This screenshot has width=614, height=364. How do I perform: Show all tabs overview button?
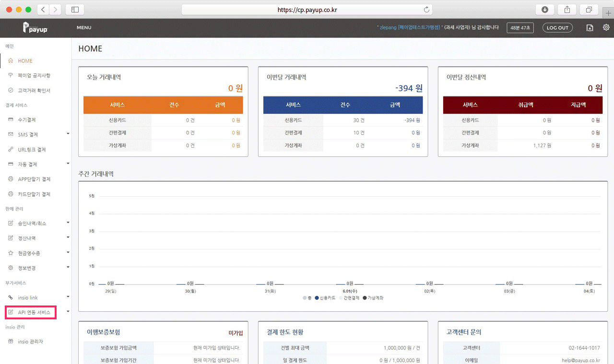(589, 10)
